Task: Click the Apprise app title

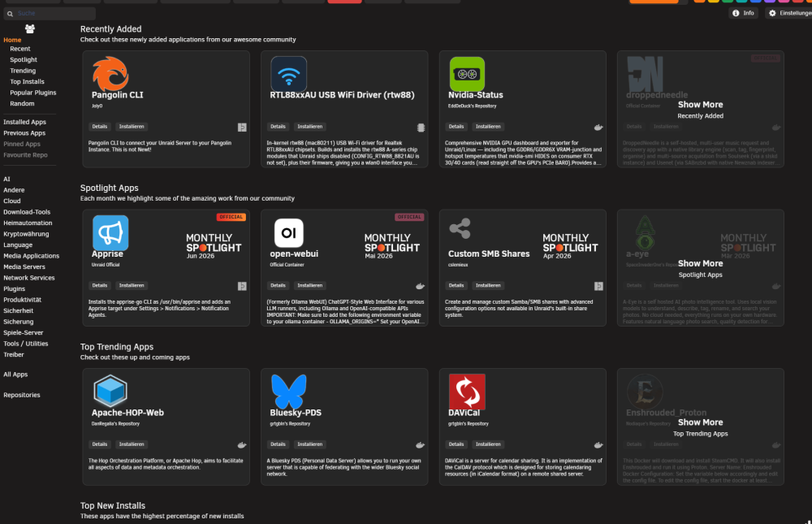Action: (x=107, y=254)
